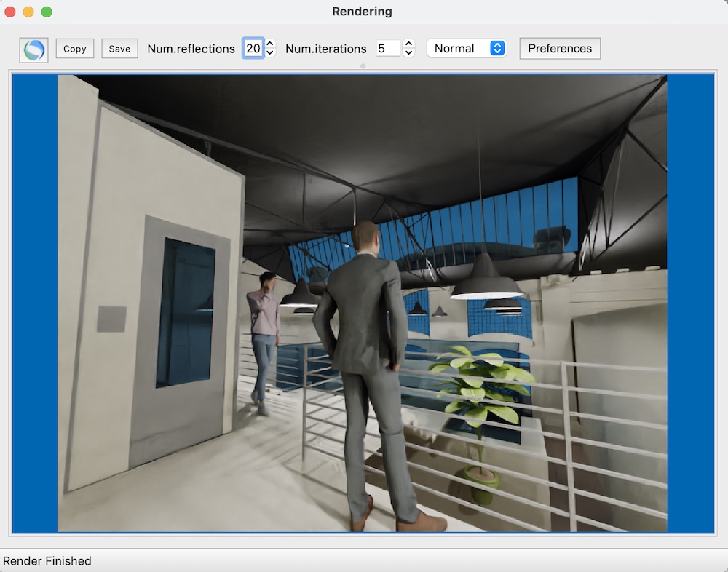The height and width of the screenshot is (572, 728).
Task: Click the Num.iterations value field
Action: pyautogui.click(x=387, y=49)
